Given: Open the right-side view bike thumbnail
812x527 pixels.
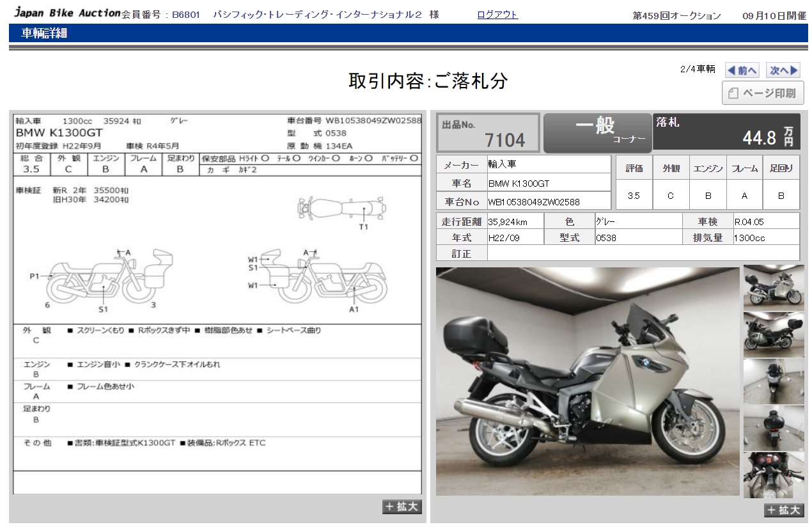Looking at the screenshot, I should 774,287.
